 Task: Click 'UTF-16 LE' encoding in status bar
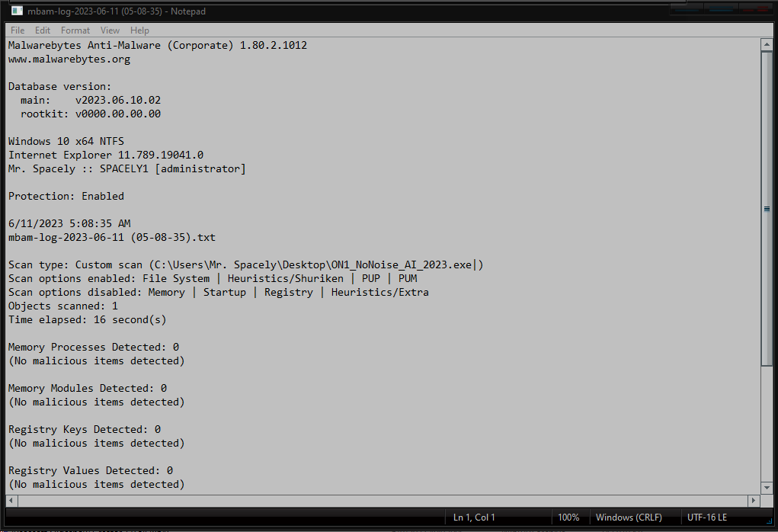[707, 517]
